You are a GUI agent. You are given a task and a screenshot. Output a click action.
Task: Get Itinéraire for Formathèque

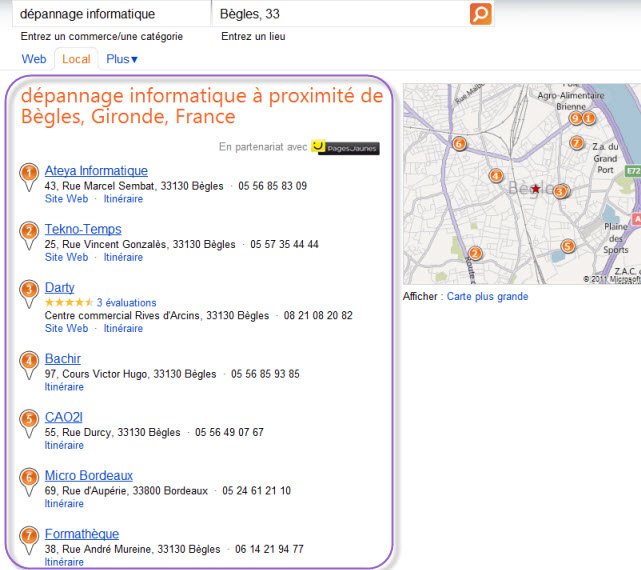pyautogui.click(x=64, y=562)
